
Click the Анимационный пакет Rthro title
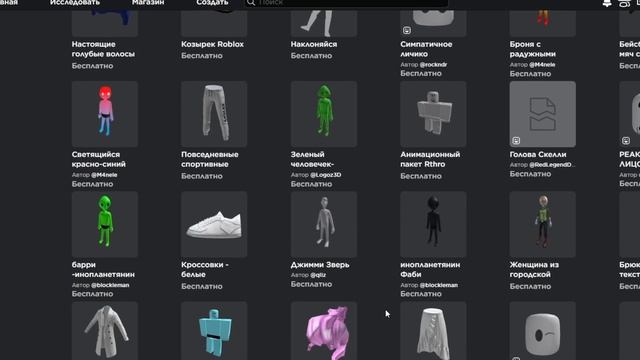click(x=430, y=159)
